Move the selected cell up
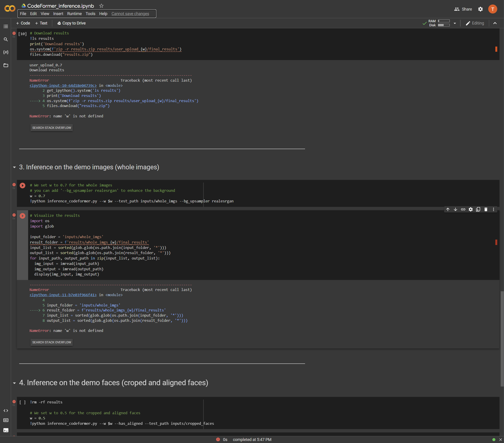This screenshot has width=504, height=443. coord(447,209)
